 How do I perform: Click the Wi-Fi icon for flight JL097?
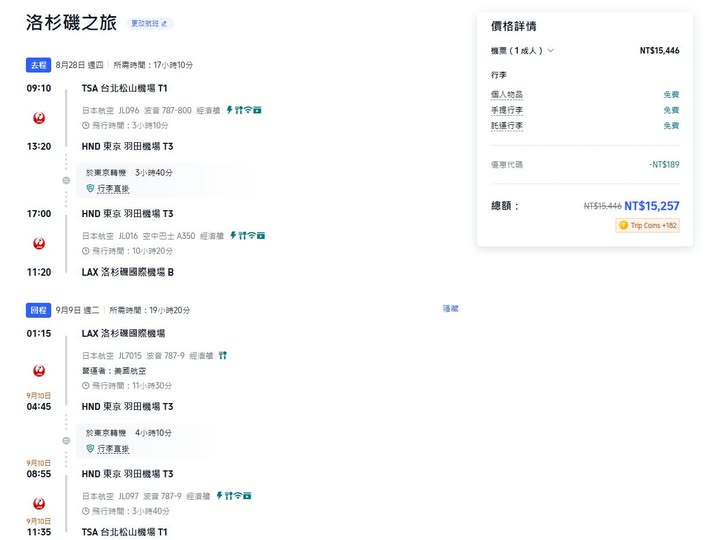click(x=237, y=495)
